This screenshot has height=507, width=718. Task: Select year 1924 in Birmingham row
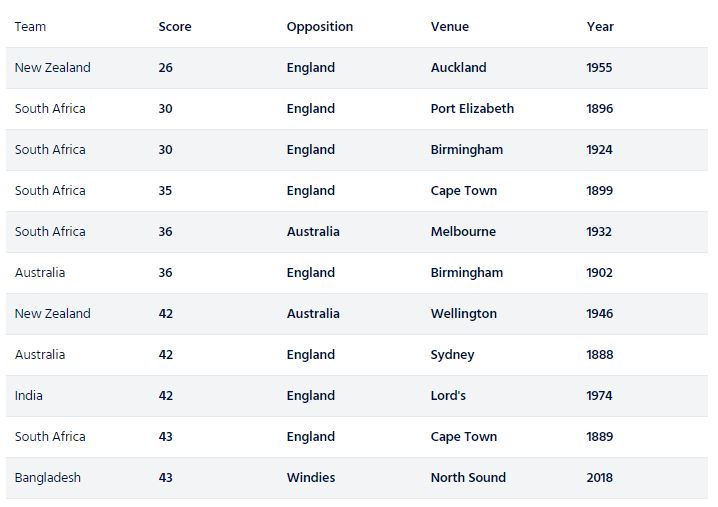[599, 149]
